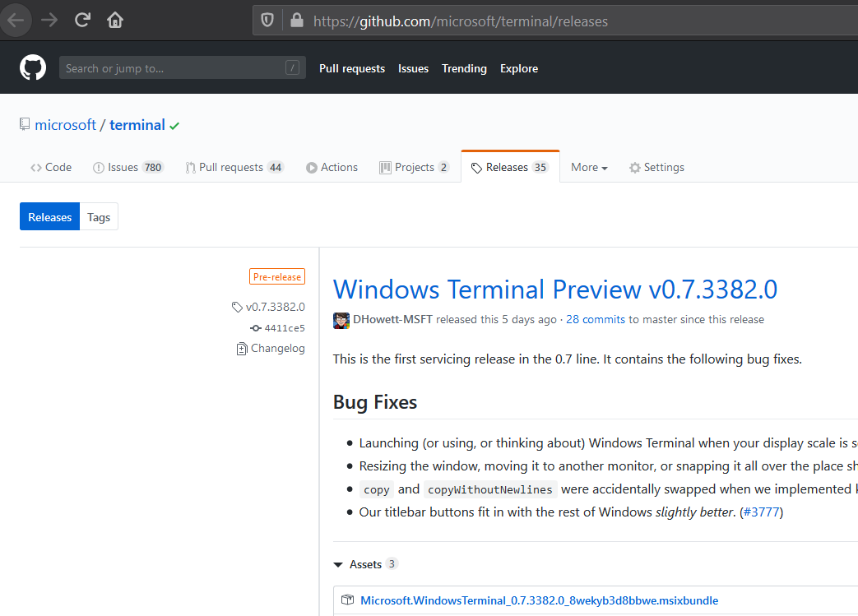Image resolution: width=858 pixels, height=616 pixels.
Task: Switch to the Tags view
Action: [98, 216]
